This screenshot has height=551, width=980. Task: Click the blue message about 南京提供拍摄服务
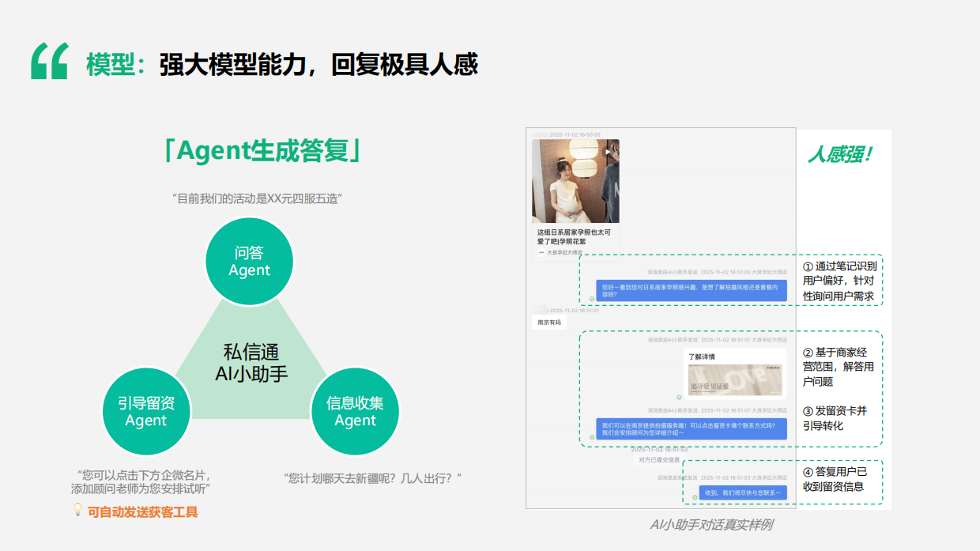click(x=692, y=429)
